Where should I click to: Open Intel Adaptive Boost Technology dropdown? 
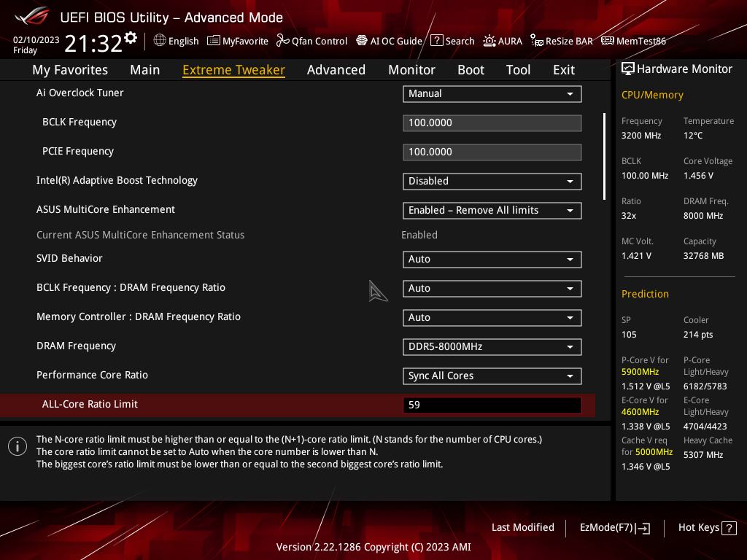(492, 182)
